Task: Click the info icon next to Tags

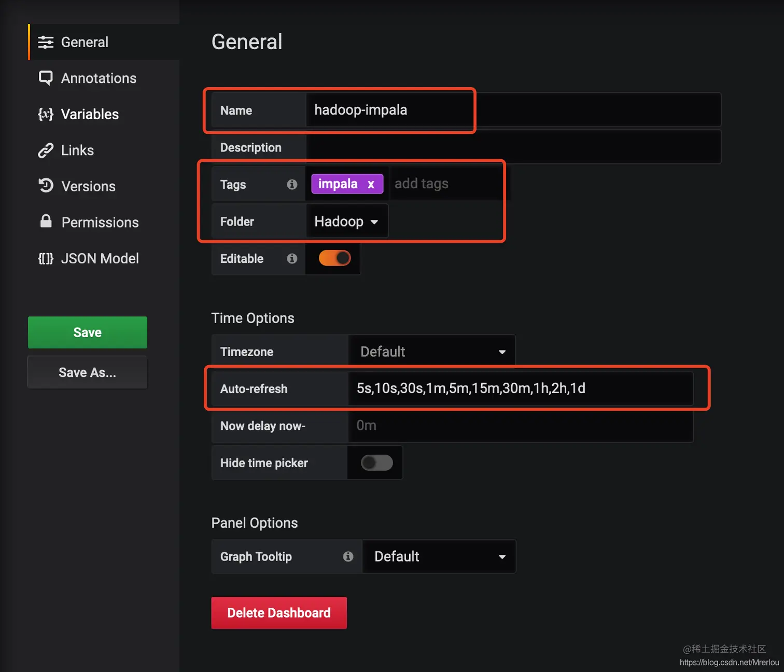Action: [x=292, y=184]
